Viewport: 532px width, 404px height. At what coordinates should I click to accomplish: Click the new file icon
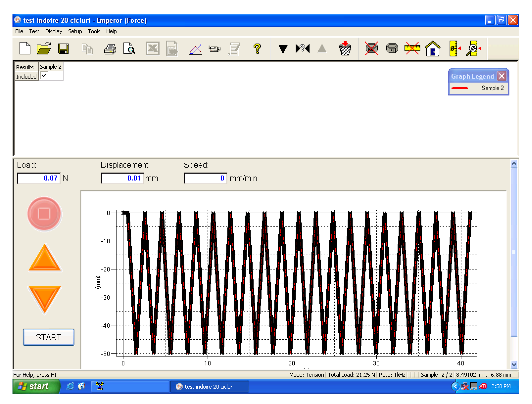(x=25, y=48)
